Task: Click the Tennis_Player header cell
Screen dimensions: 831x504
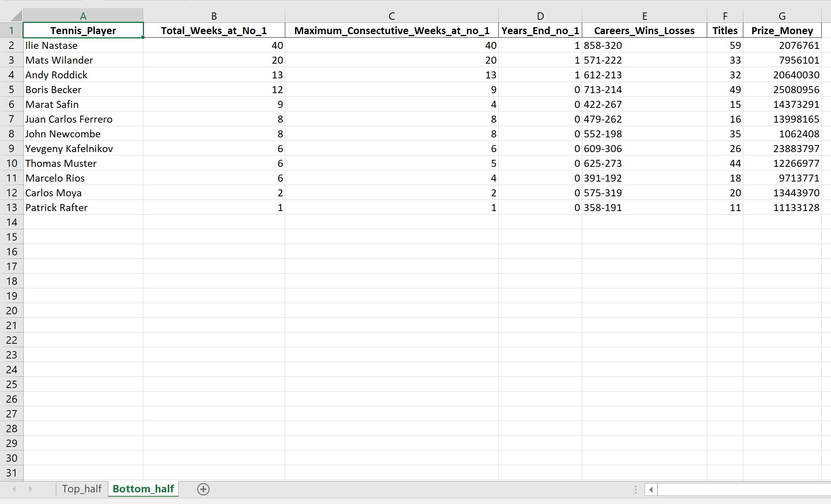Action: (83, 31)
